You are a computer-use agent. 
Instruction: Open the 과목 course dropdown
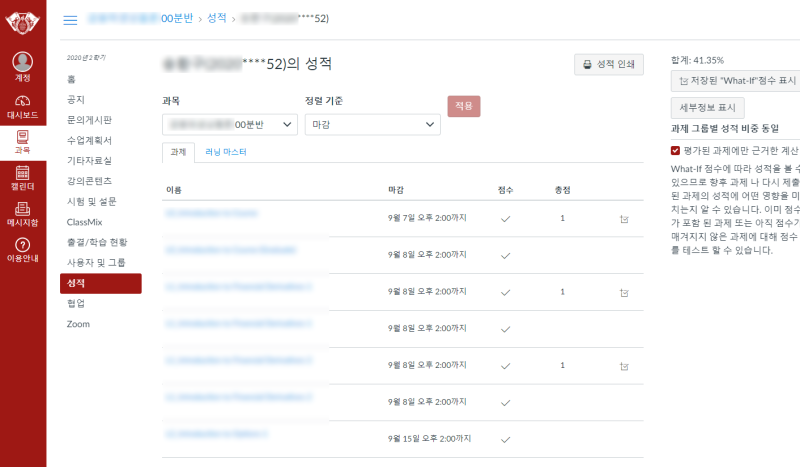pos(230,125)
